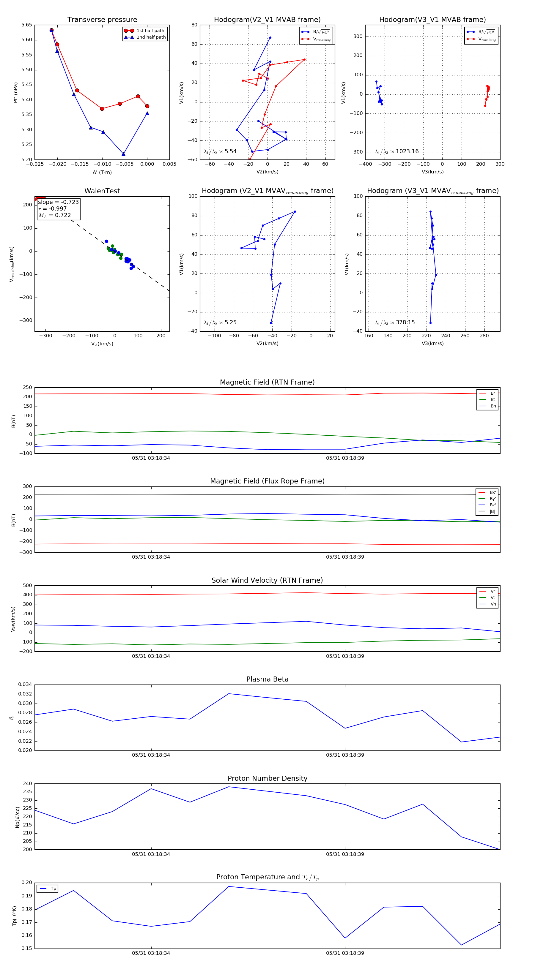
Task: Click '05/31 03:18:34' tick under Magnetic Field (RTN Frame)
Action: coord(151,458)
